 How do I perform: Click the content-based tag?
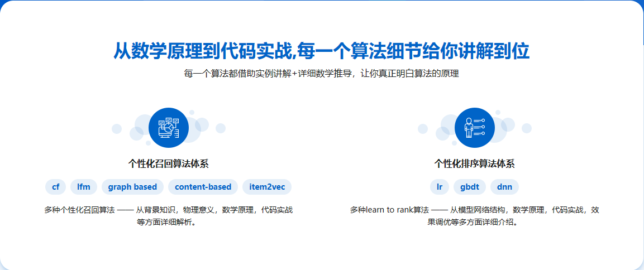[x=203, y=187]
